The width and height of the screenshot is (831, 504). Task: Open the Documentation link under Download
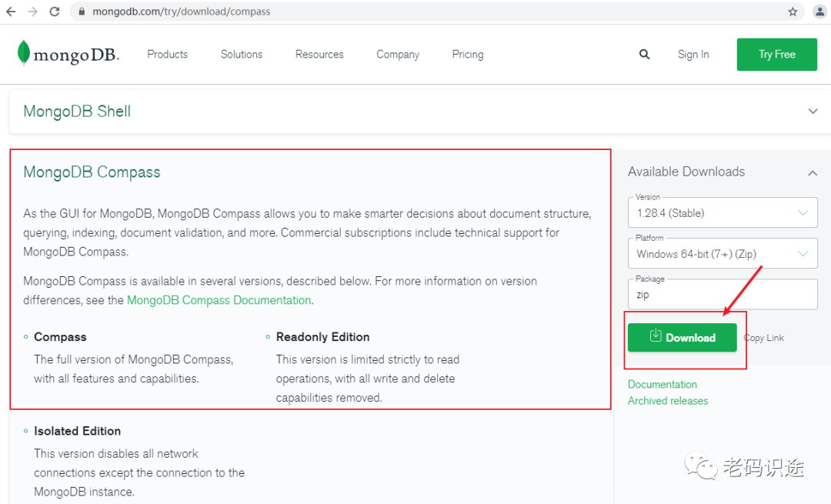pyautogui.click(x=662, y=384)
